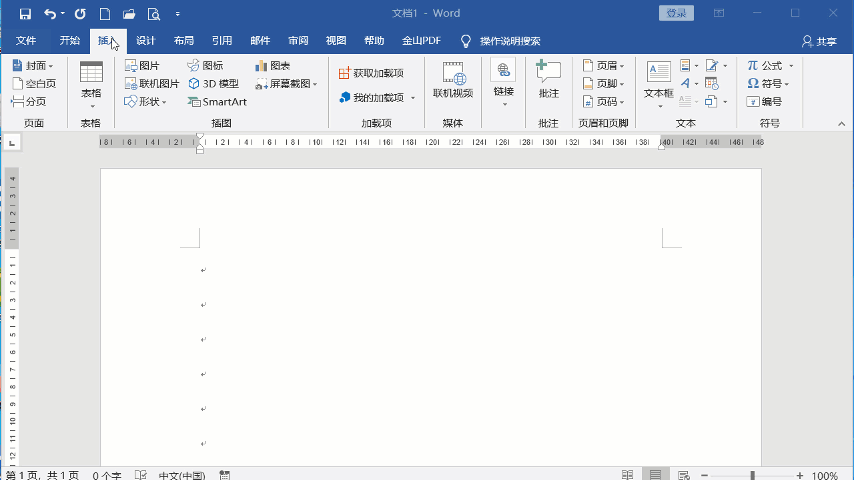Switch to Read Mode view icon
This screenshot has height=480, width=854.
(627, 475)
